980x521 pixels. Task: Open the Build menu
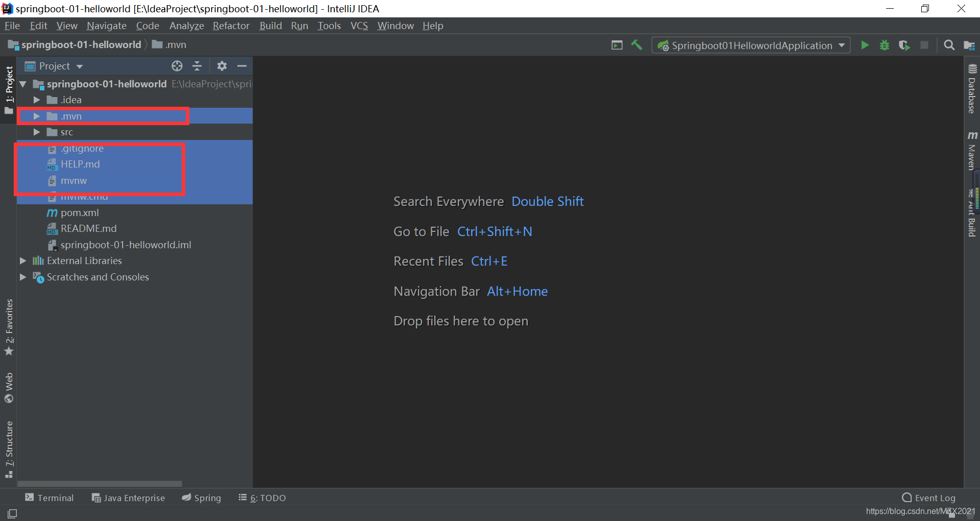click(x=271, y=26)
